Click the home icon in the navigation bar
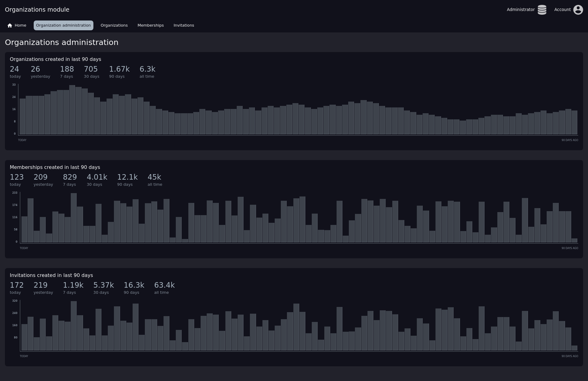The image size is (588, 381). tap(10, 25)
